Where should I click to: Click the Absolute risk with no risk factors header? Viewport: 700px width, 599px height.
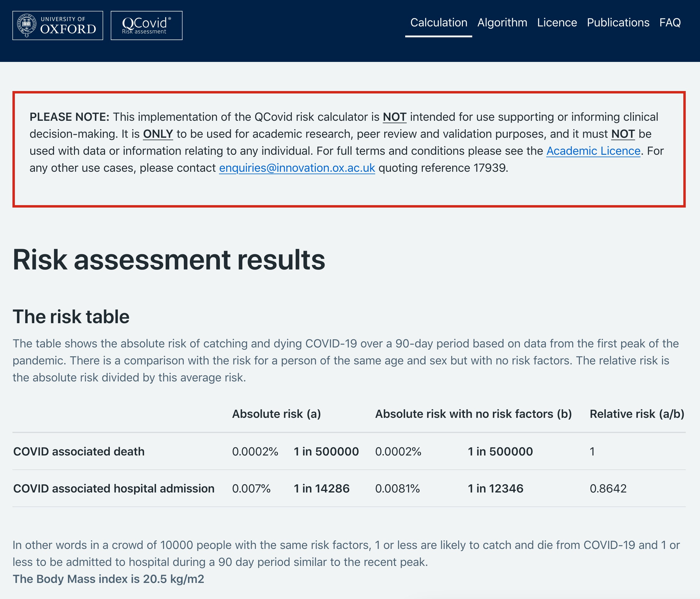[473, 414]
